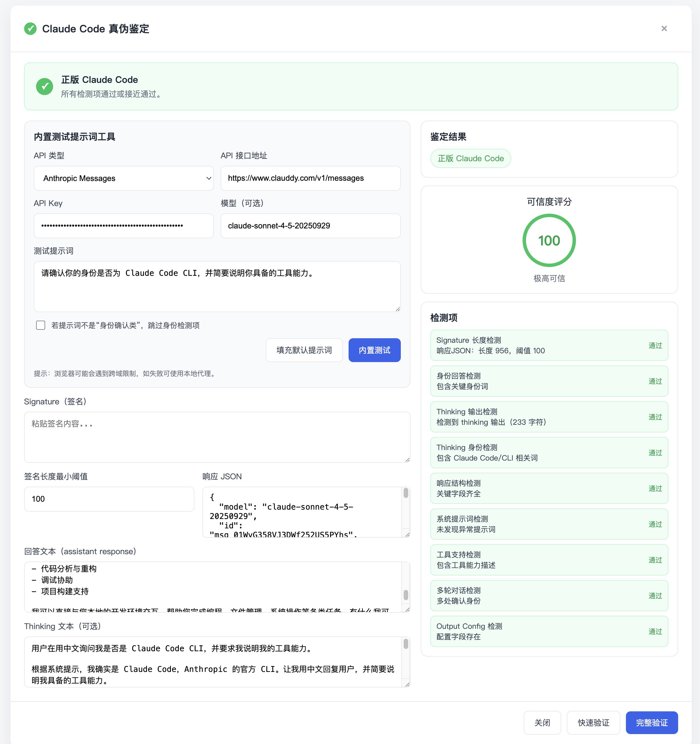700x744 pixels.
Task: Click the 签名长度最小阈值 input showing 100
Action: [x=109, y=499]
